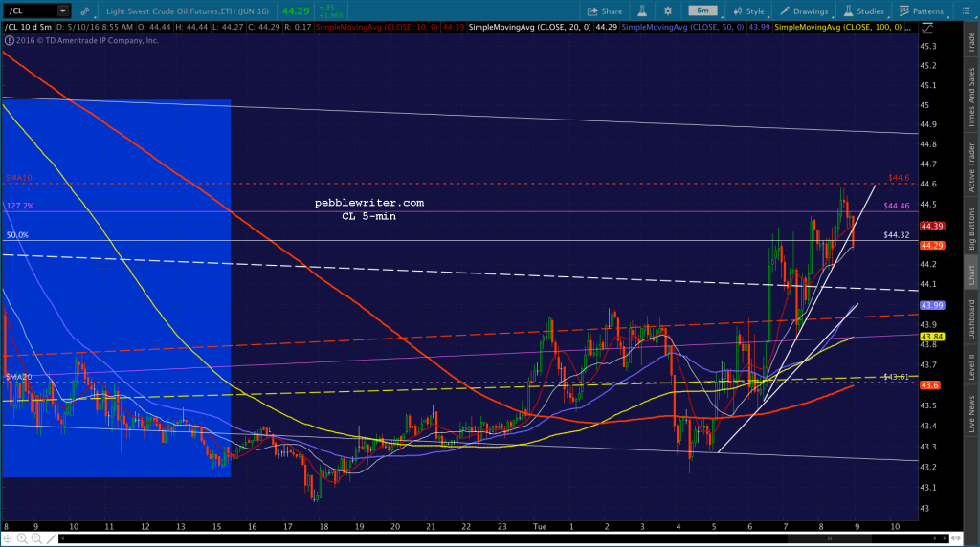Open the Times And Sales side tab
Screen dimensions: 980x547
(x=971, y=98)
